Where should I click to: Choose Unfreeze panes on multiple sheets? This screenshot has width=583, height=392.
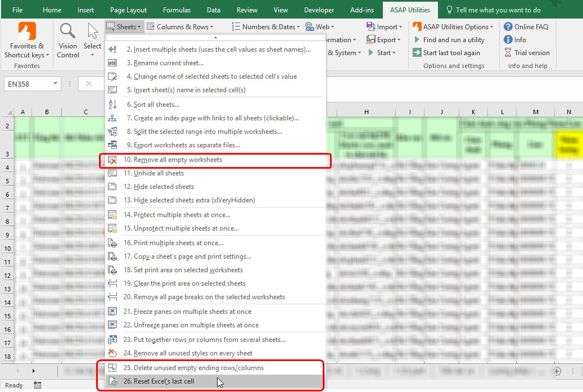[215, 325]
